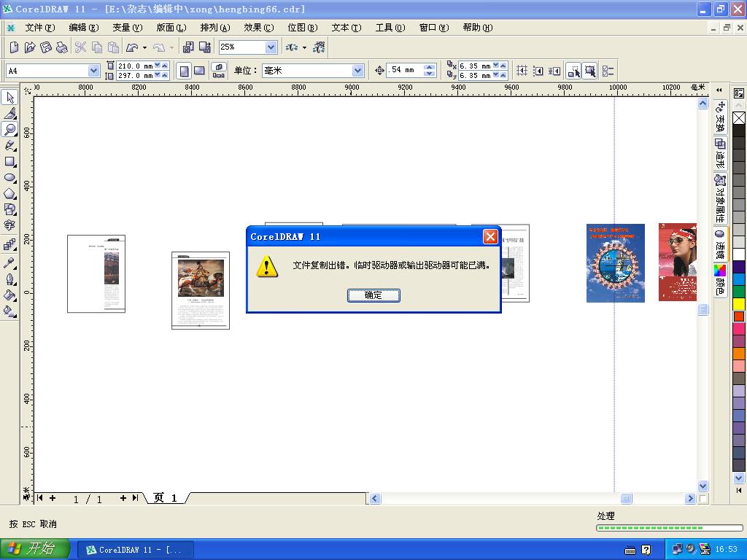
Task: Open the 变换 docker tab
Action: (x=720, y=117)
